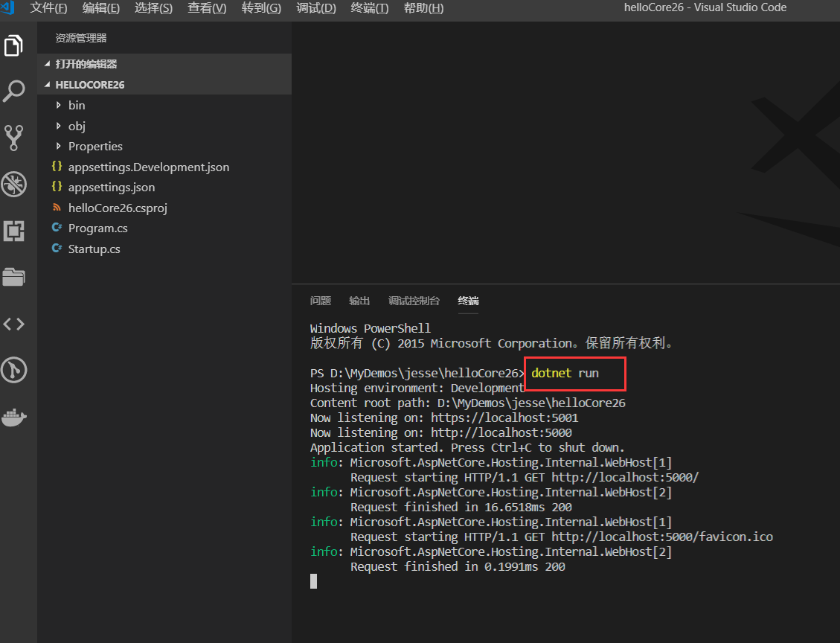The image size is (840, 643).
Task: Click the code brackets icon in activity bar
Action: coord(14,324)
